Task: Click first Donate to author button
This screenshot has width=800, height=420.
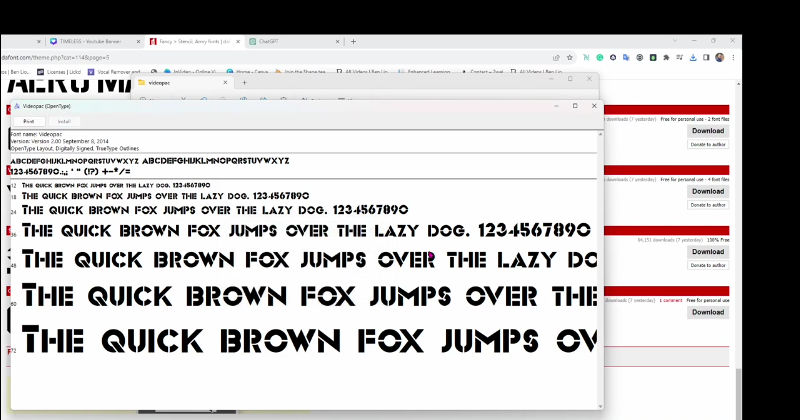Action: [x=708, y=144]
